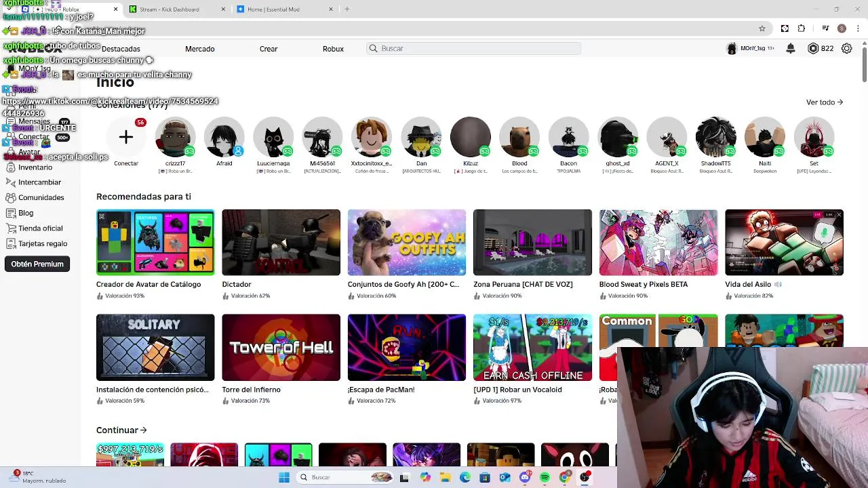Open the Destacadas nav item
This screenshot has width=868, height=488.
pos(121,49)
